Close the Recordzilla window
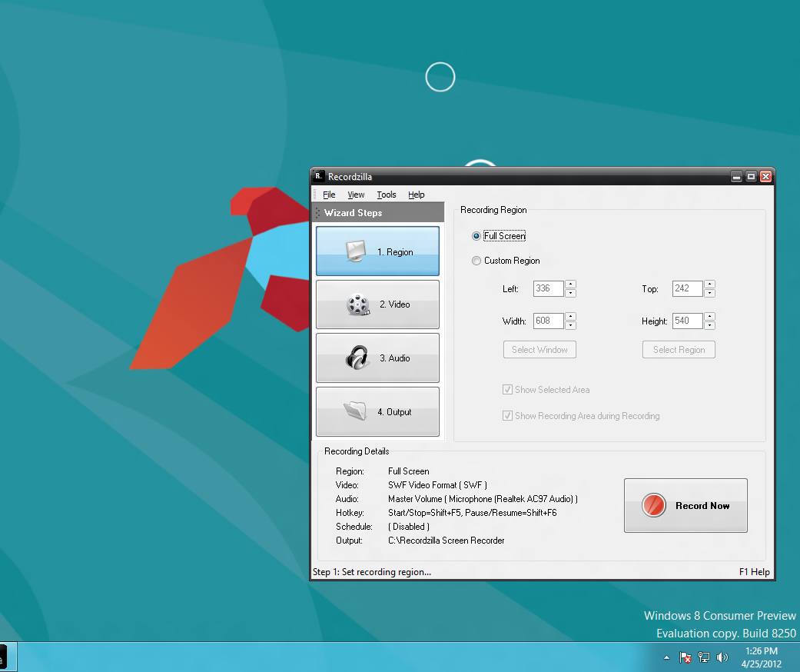 point(766,177)
